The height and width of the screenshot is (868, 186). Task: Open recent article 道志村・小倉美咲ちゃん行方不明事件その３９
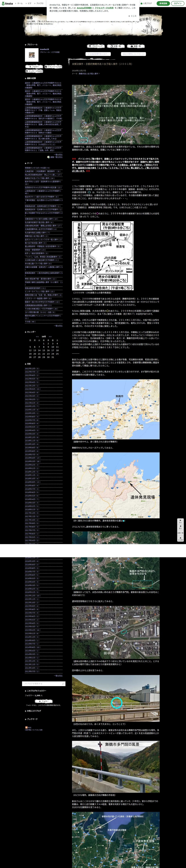coord(43,94)
